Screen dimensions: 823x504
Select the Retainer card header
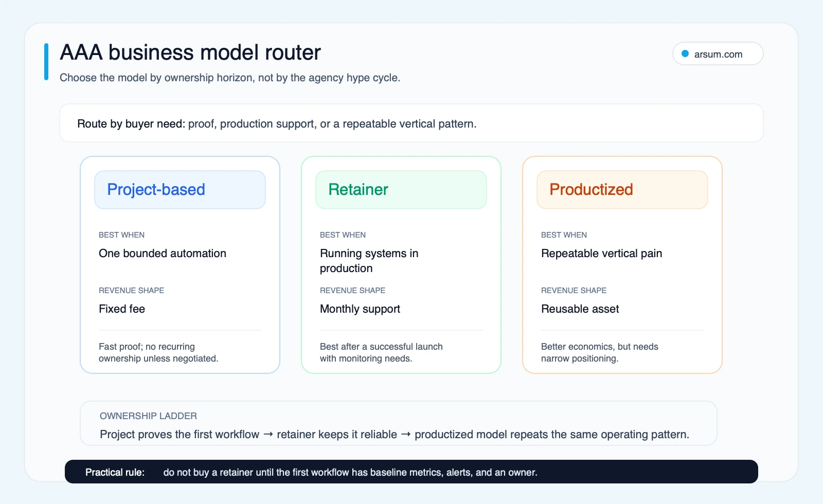click(401, 190)
